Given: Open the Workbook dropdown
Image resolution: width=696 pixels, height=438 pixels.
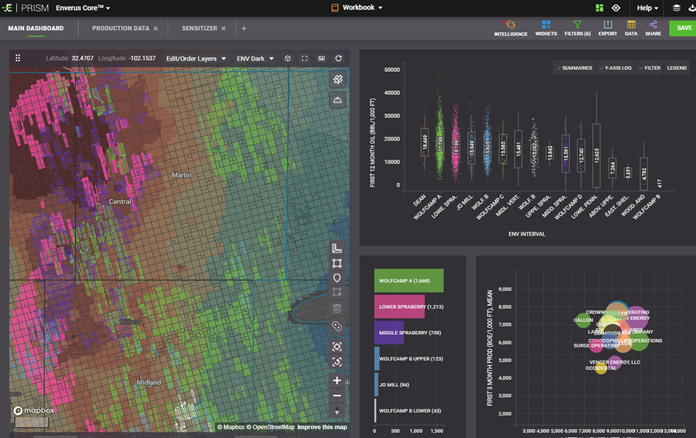Looking at the screenshot, I should click(x=357, y=7).
